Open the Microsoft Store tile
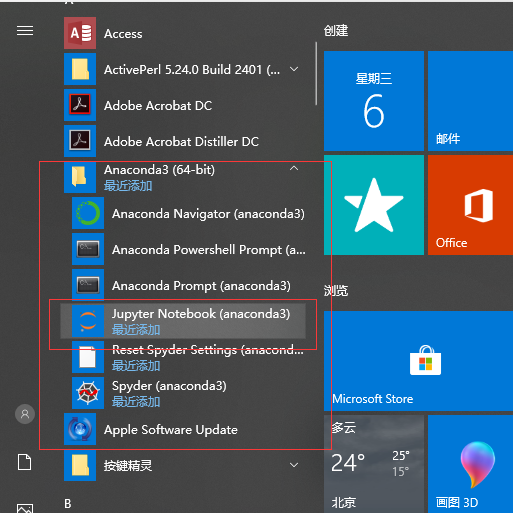513x513 pixels. 418,361
